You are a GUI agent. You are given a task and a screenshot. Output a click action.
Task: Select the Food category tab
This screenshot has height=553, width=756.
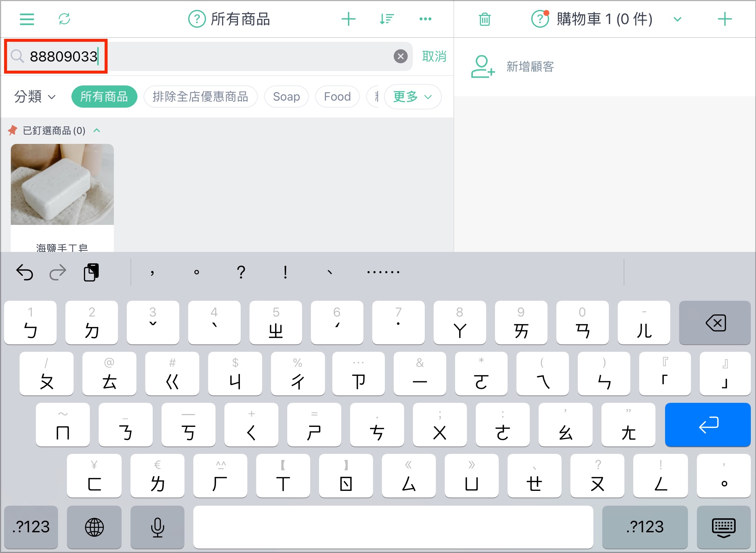[x=337, y=97]
